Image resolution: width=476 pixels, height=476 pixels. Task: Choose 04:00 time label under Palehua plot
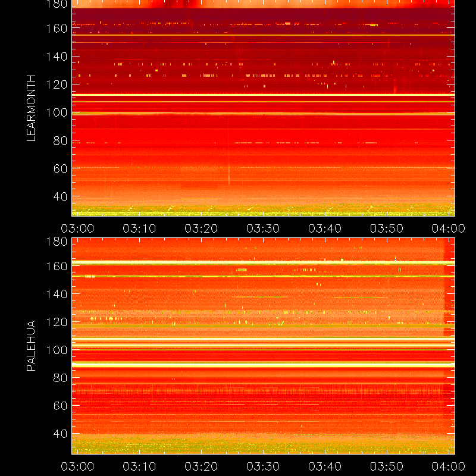(449, 466)
